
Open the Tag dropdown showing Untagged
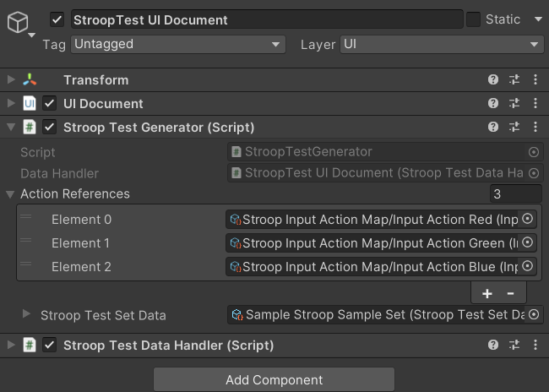pyautogui.click(x=178, y=45)
